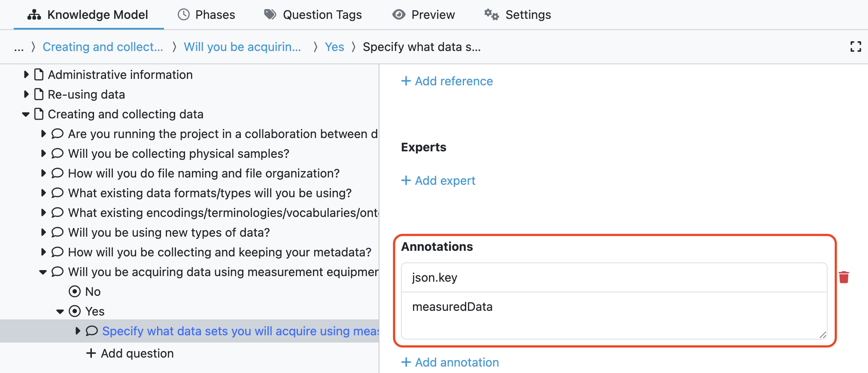
Task: Go to 'Will you be acquirin...' breadcrumb
Action: 243,47
